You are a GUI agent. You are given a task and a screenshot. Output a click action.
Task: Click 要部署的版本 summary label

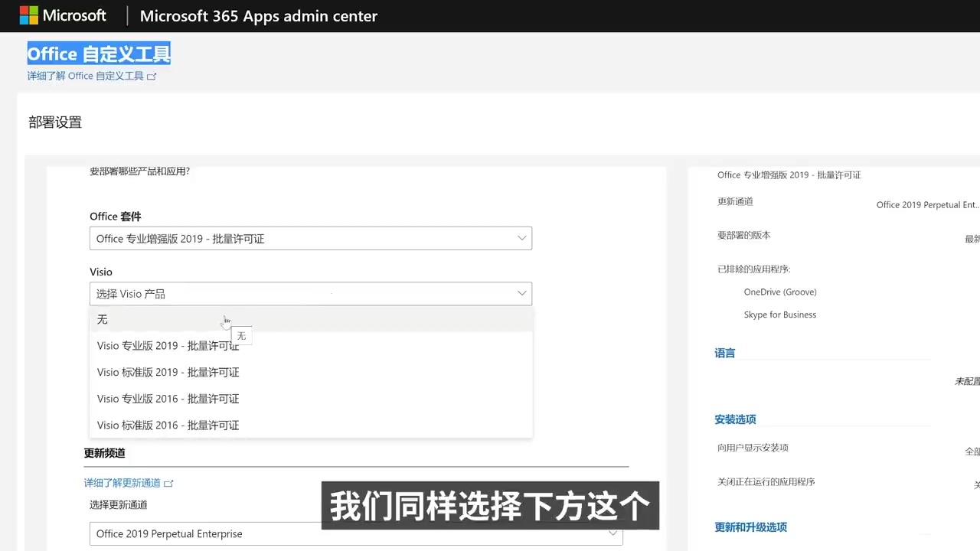coord(744,236)
